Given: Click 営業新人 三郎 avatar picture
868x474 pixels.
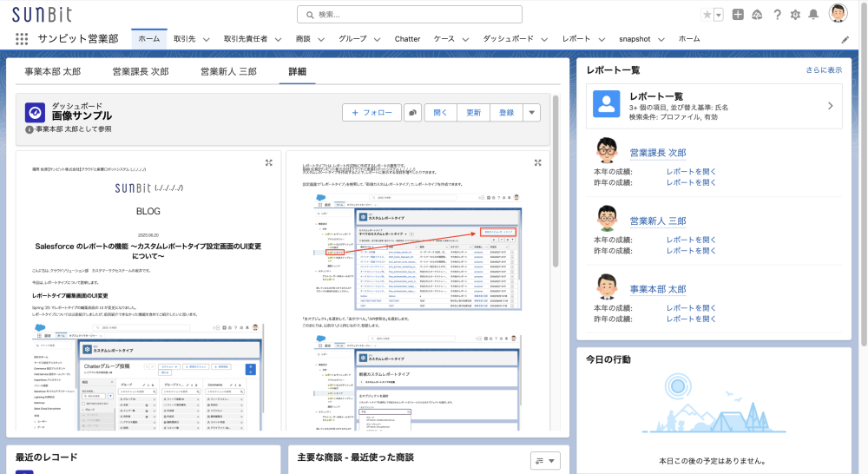Looking at the screenshot, I should coord(607,218).
